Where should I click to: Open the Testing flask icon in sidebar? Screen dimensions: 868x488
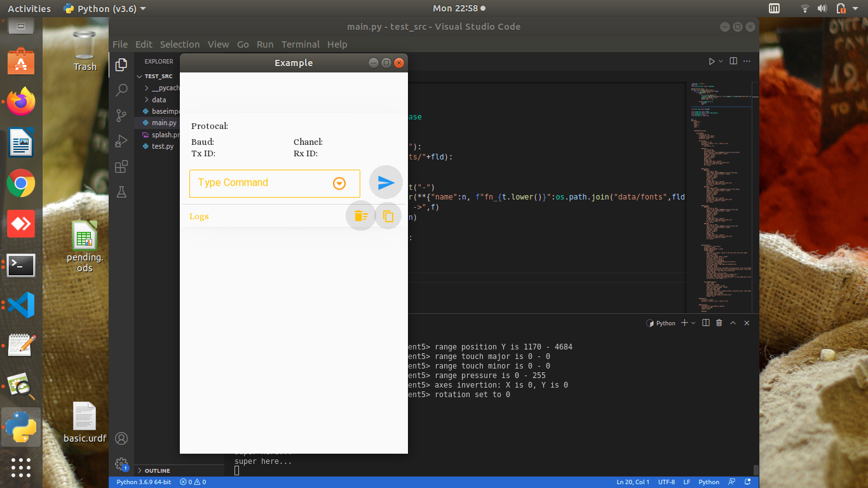(121, 191)
